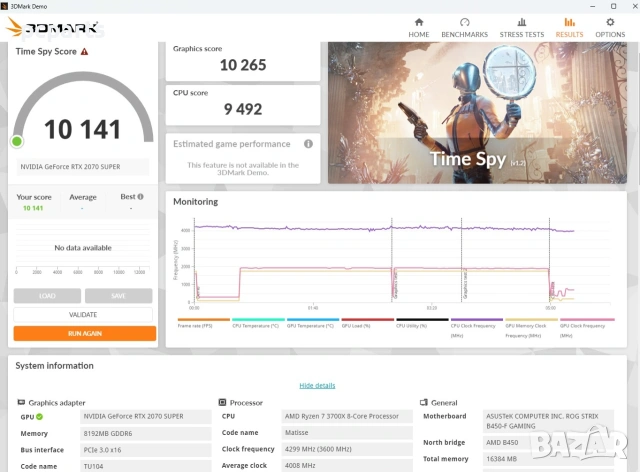The height and width of the screenshot is (472, 640).
Task: Click the main score 10 141
Action: (x=82, y=129)
